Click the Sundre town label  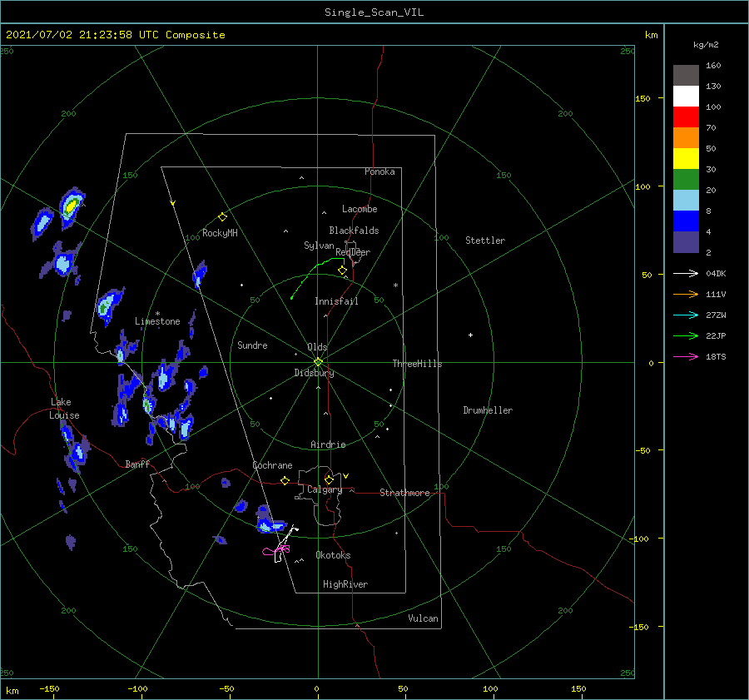pyautogui.click(x=252, y=345)
